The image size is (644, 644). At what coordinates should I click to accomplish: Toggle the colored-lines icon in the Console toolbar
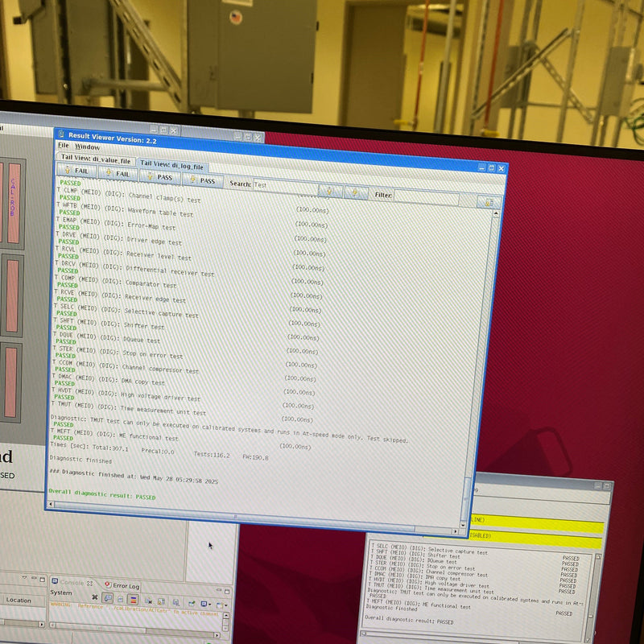(133, 599)
